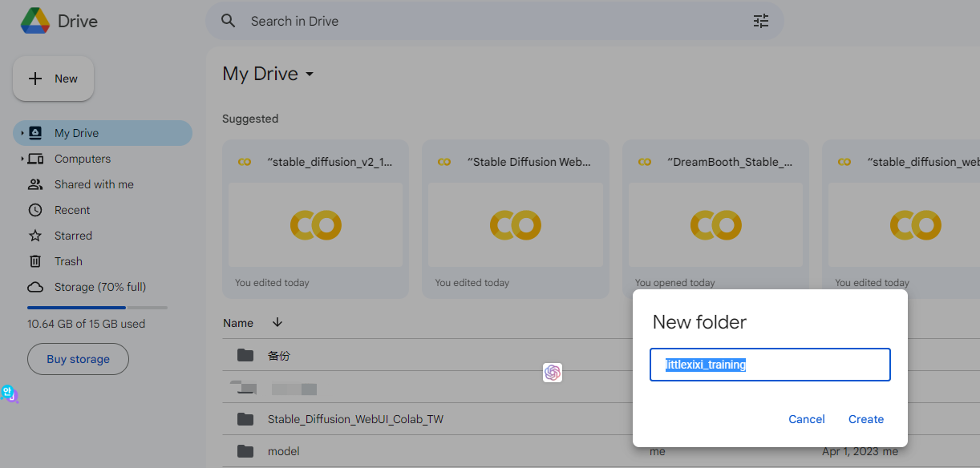Select the model folder name
Screen dimensions: 980x468
(x=284, y=451)
